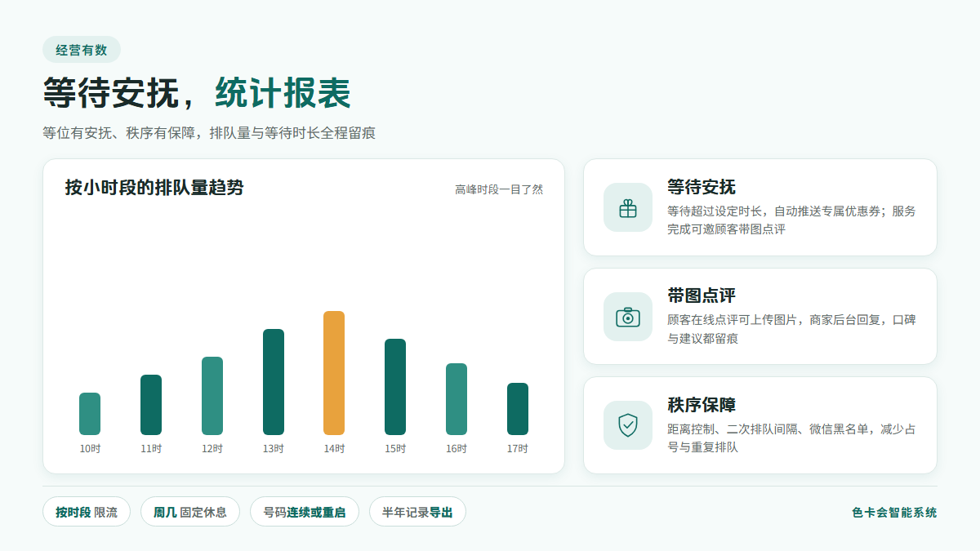The height and width of the screenshot is (551, 980).
Task: Click the subtitle starting 等位有安抚
Action: [x=209, y=133]
